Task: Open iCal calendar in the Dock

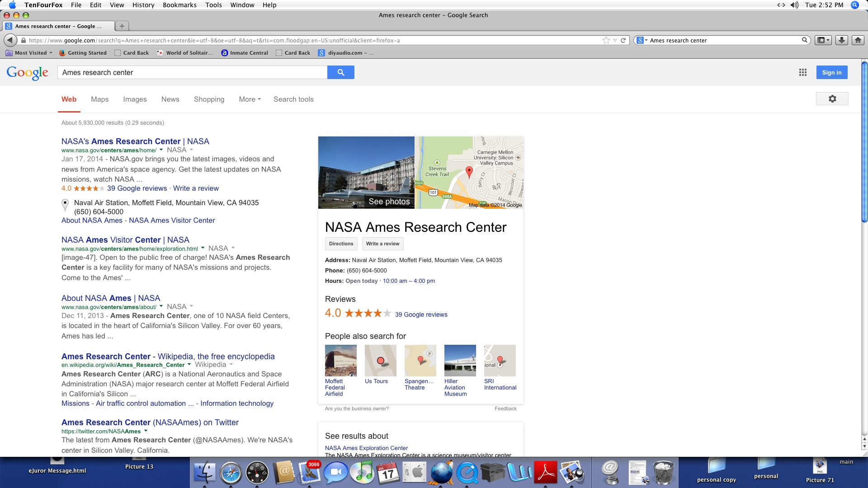Action: tap(388, 473)
